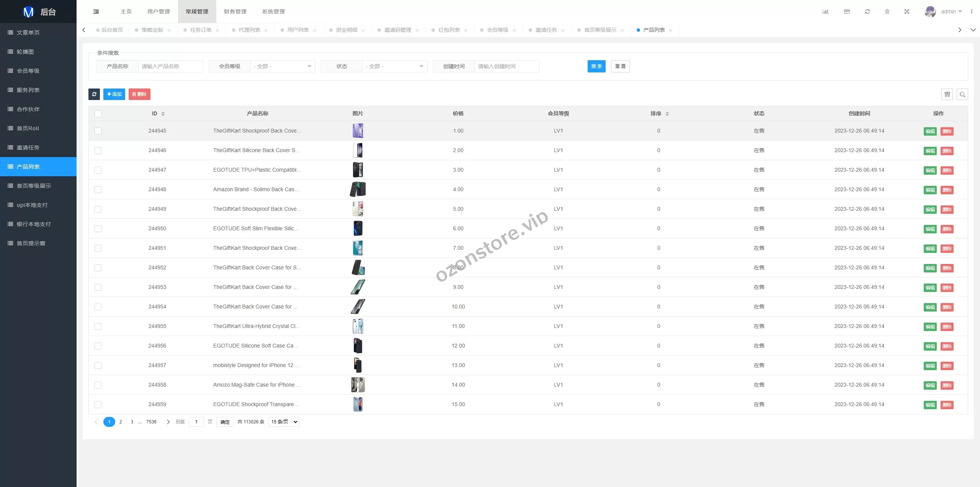Click the trash bin icon in top header

click(887, 11)
